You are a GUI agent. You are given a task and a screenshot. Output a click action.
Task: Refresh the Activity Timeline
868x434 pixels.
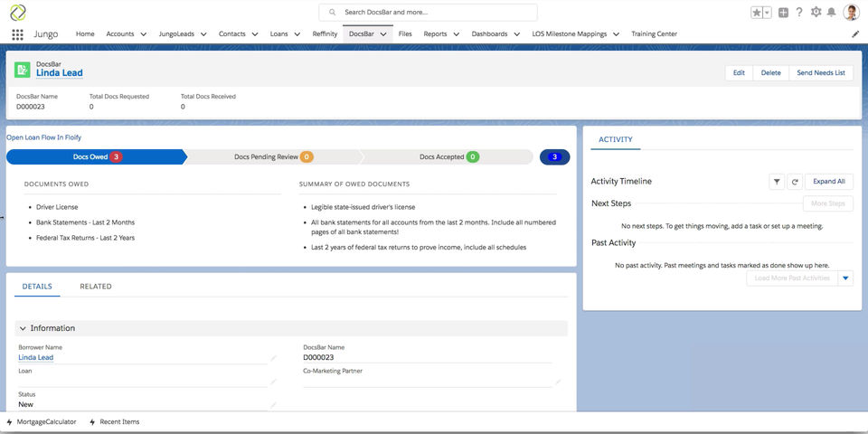794,182
